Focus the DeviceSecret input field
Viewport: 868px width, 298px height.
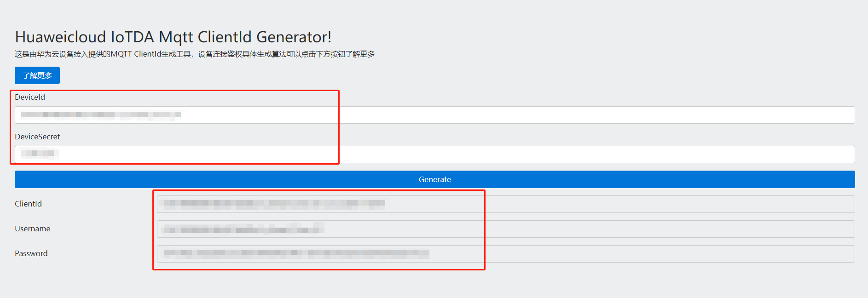(435, 155)
